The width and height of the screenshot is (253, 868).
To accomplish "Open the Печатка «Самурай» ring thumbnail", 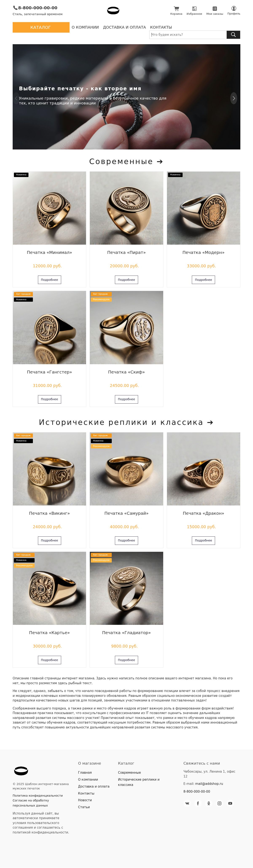I will point(126,469).
